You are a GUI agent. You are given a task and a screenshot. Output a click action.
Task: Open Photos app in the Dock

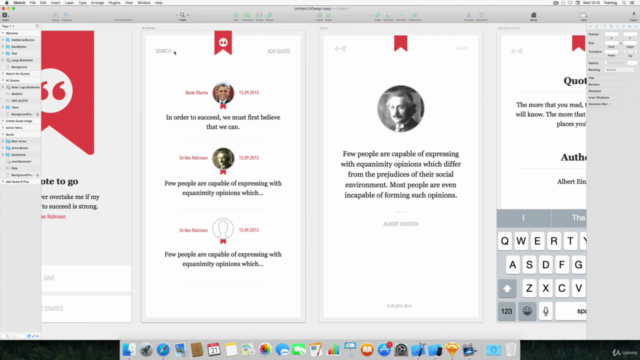tap(265, 350)
